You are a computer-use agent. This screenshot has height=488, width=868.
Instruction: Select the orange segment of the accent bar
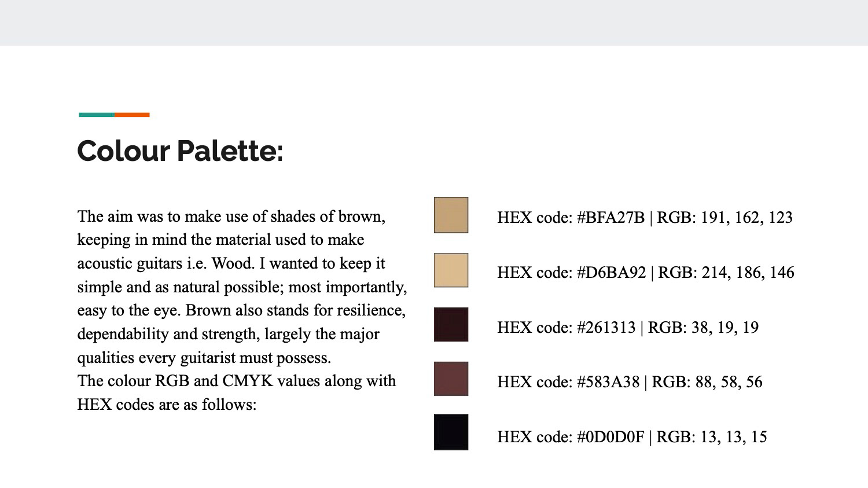tap(132, 115)
